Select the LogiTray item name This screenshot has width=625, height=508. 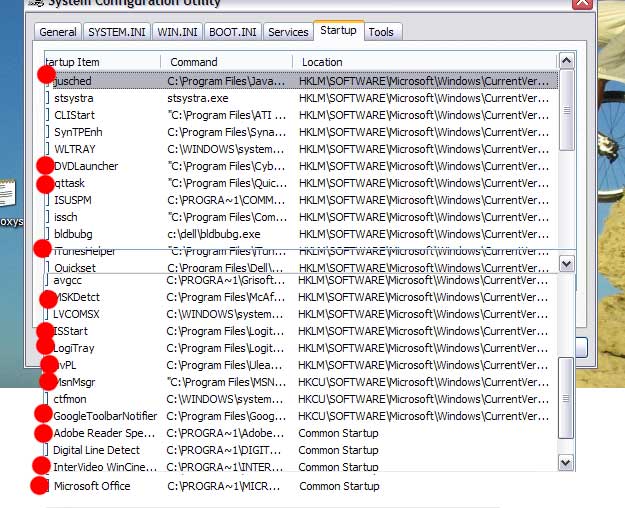pos(74,348)
